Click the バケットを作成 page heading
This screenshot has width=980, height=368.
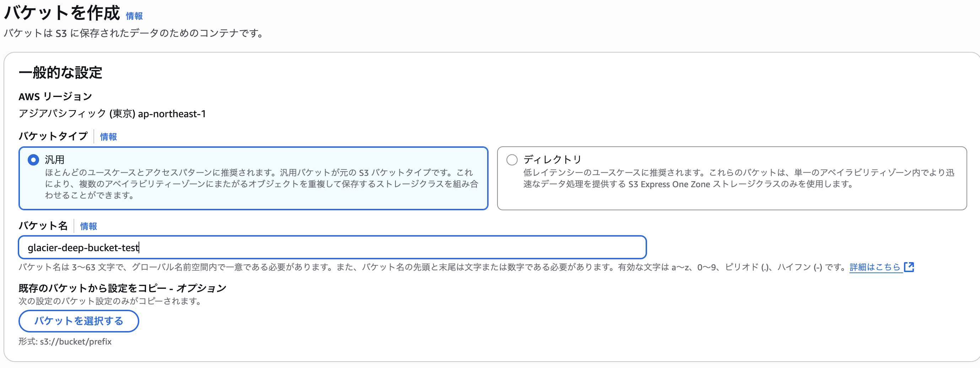[62, 13]
